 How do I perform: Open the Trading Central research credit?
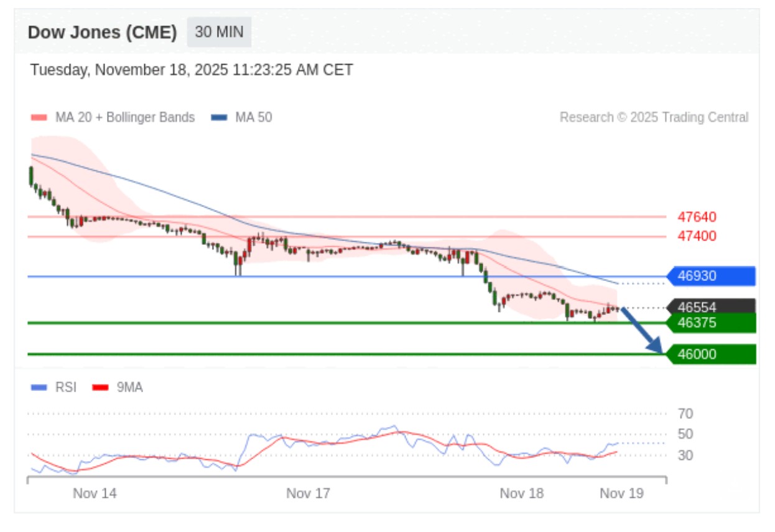[654, 117]
